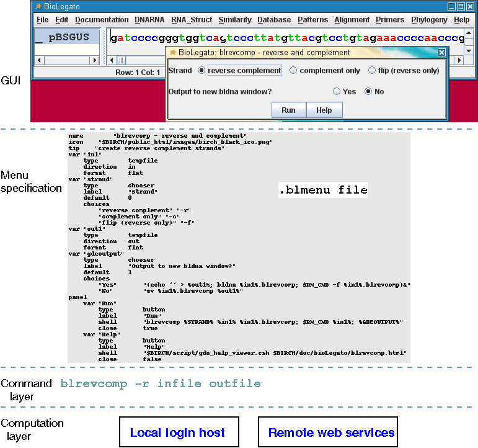Select the 'reverse complement' strand option
478x448 pixels.
[x=201, y=71]
